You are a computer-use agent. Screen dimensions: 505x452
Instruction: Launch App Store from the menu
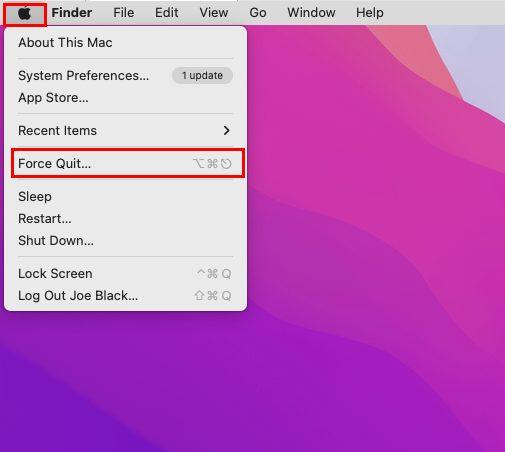pos(125,98)
